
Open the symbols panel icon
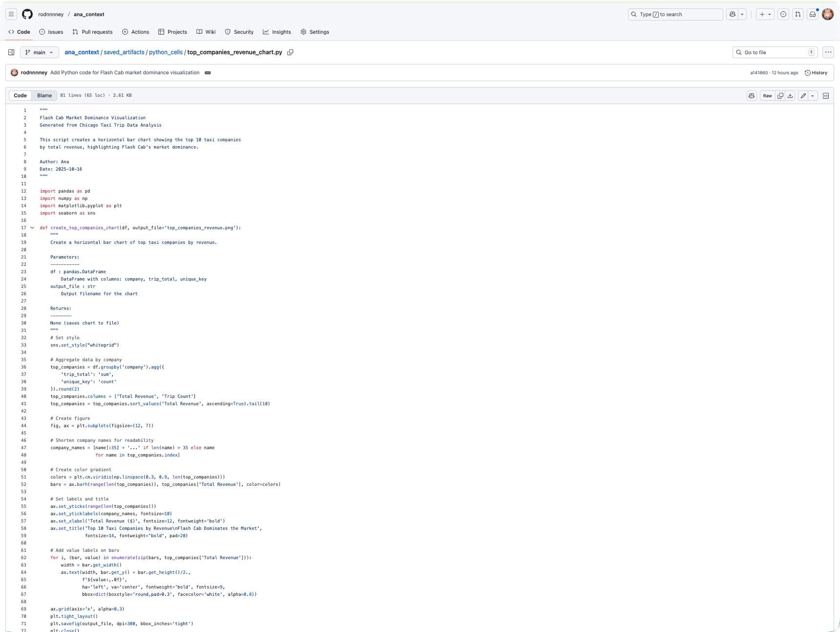click(826, 96)
